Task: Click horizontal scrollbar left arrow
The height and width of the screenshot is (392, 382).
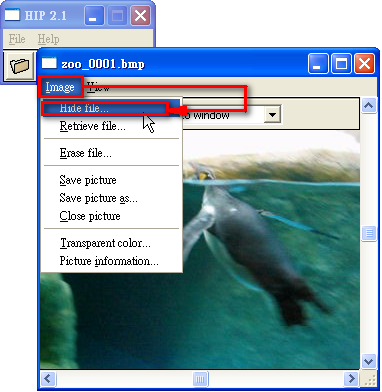Action: pos(48,379)
